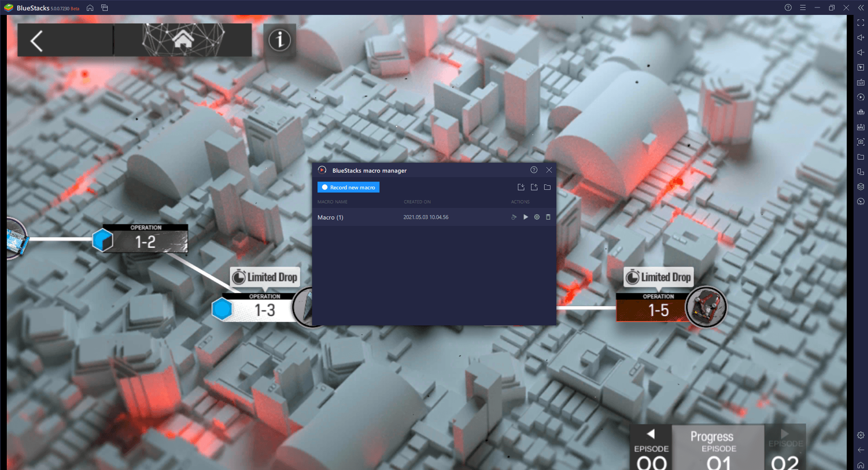
Task: Export macro in macro manager
Action: point(534,187)
